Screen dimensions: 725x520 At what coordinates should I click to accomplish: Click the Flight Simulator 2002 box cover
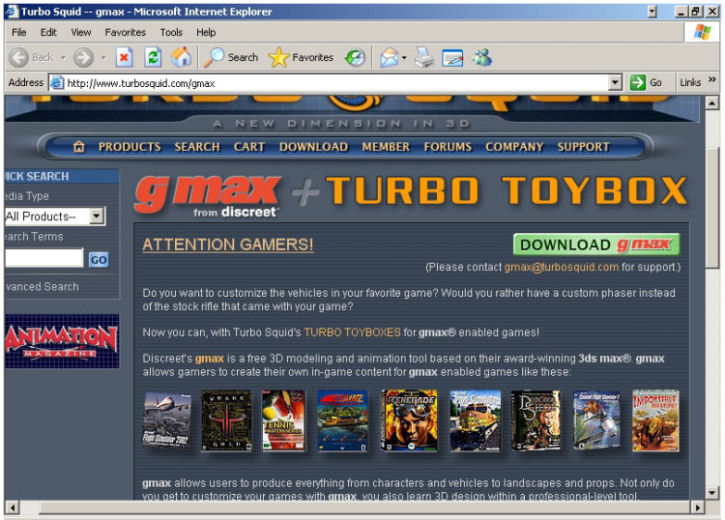[x=166, y=421]
